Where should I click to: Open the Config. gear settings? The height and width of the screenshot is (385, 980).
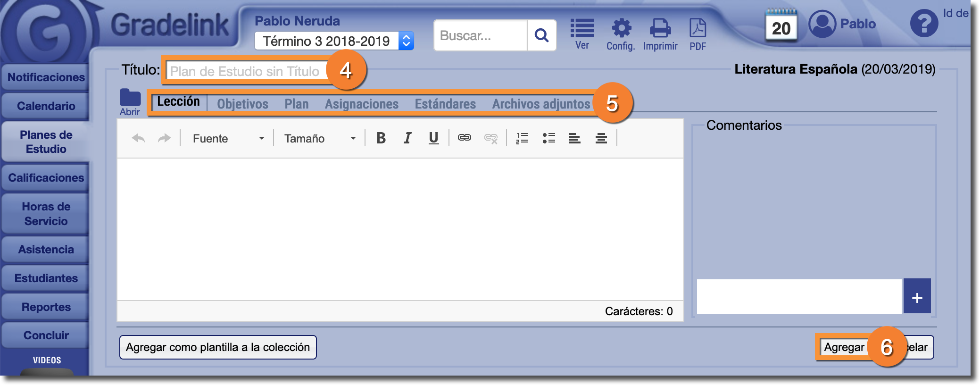pos(621,34)
